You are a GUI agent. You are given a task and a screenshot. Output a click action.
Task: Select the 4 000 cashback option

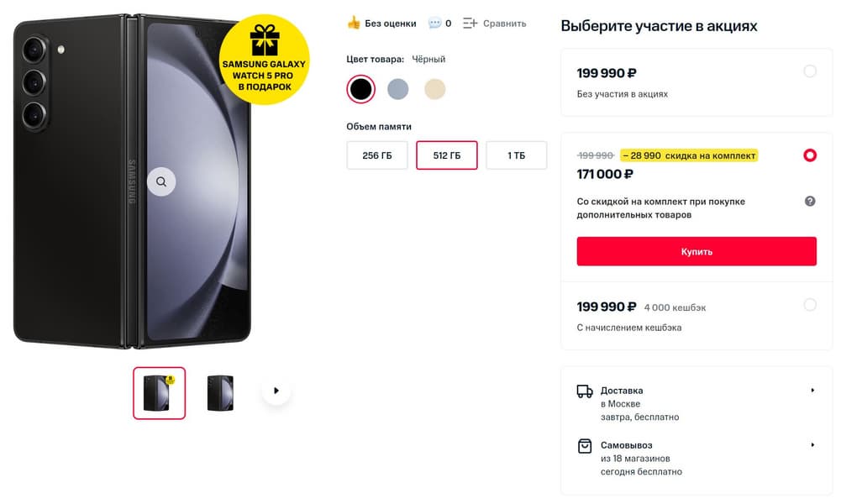pyautogui.click(x=810, y=305)
